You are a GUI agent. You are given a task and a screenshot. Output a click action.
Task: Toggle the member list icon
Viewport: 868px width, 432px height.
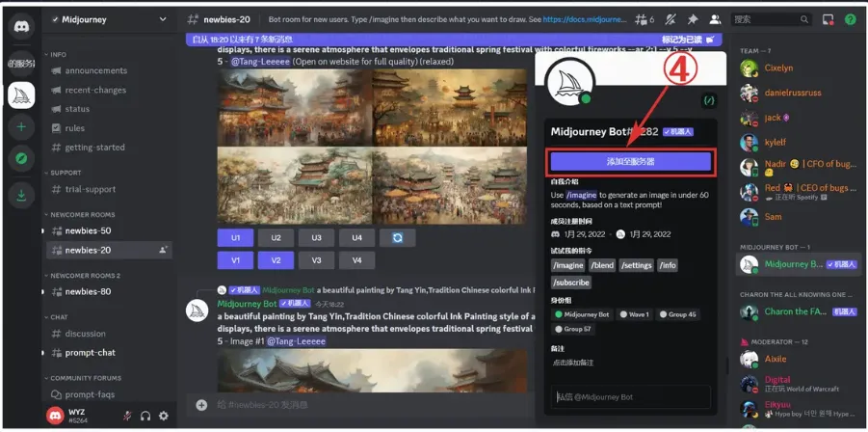point(714,19)
